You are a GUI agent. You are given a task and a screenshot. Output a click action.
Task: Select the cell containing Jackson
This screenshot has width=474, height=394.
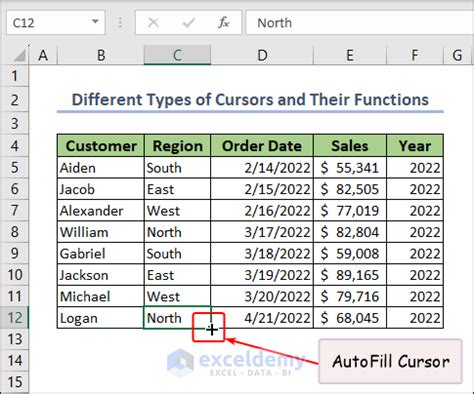point(101,275)
